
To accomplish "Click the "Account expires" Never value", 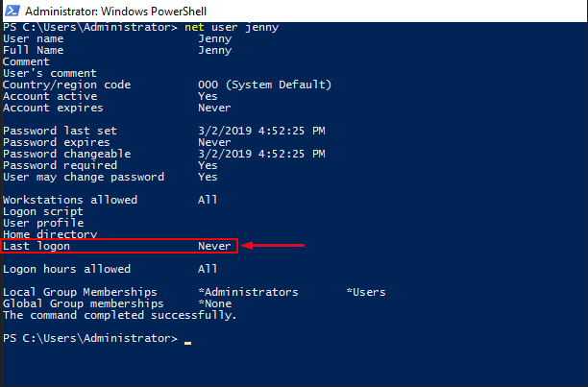I will pyautogui.click(x=214, y=108).
